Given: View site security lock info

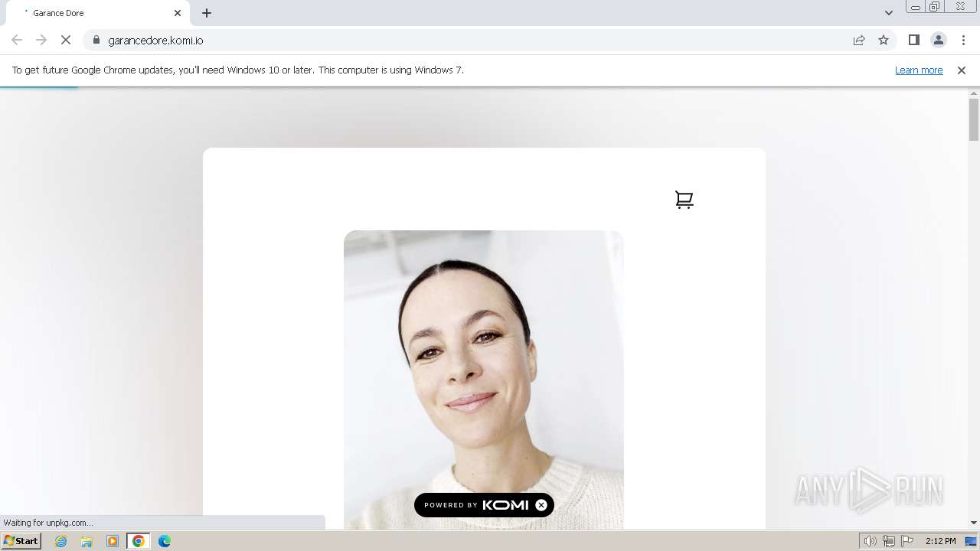Looking at the screenshot, I should point(96,40).
